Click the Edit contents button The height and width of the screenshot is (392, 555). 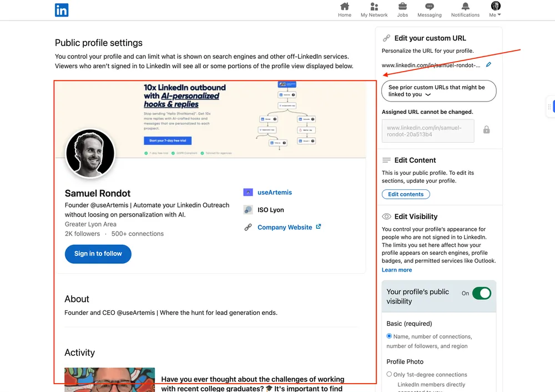[x=406, y=194]
